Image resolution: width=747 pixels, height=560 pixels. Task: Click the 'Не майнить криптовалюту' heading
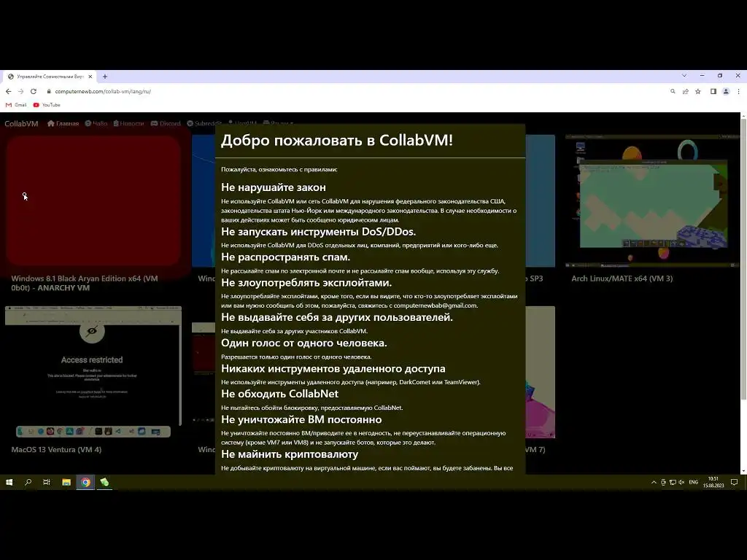[290, 454]
